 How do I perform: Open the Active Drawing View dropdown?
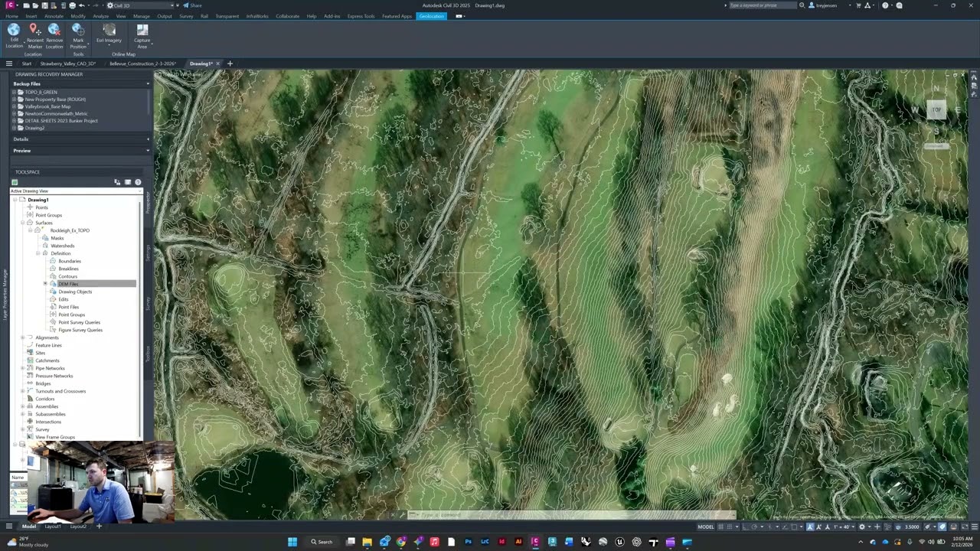click(75, 191)
